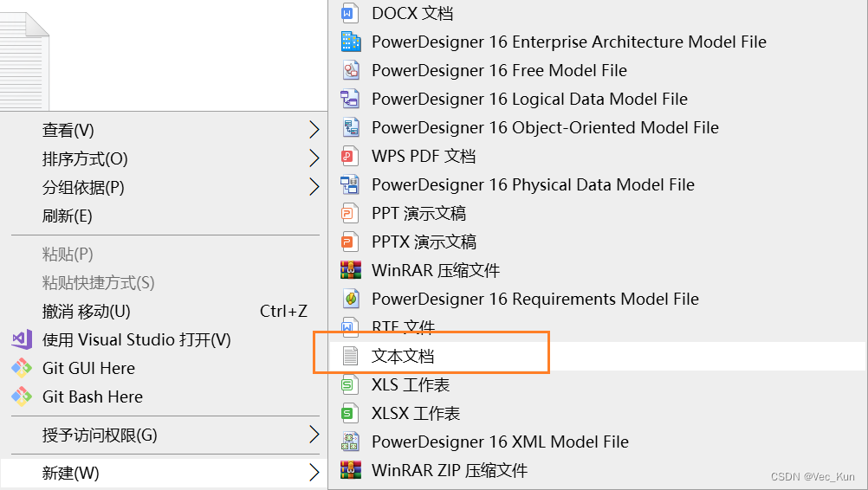This screenshot has height=490, width=868.
Task: Select PowerDesigner 16 Free Model File
Action: pyautogui.click(x=598, y=70)
